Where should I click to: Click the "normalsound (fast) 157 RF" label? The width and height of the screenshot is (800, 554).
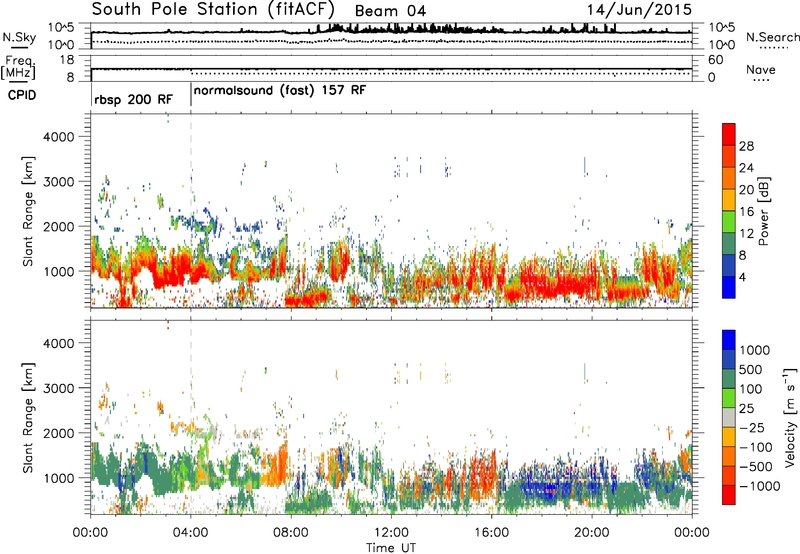[x=280, y=91]
